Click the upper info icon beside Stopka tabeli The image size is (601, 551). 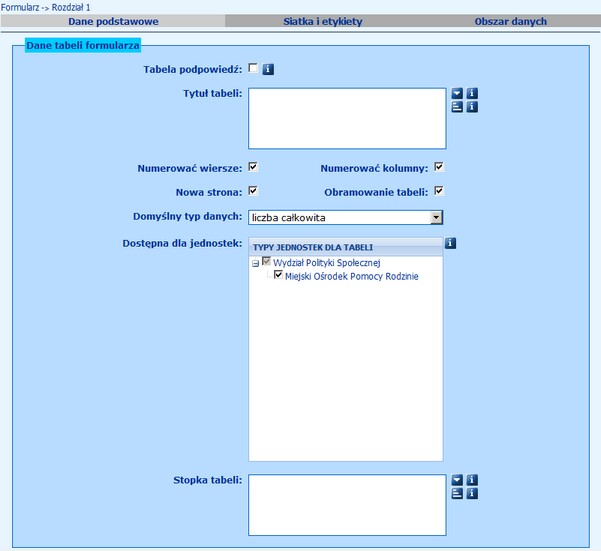click(472, 480)
